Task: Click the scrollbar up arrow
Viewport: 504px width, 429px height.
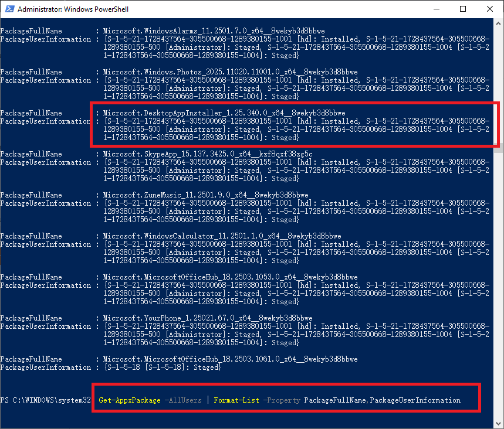Action: point(498,23)
